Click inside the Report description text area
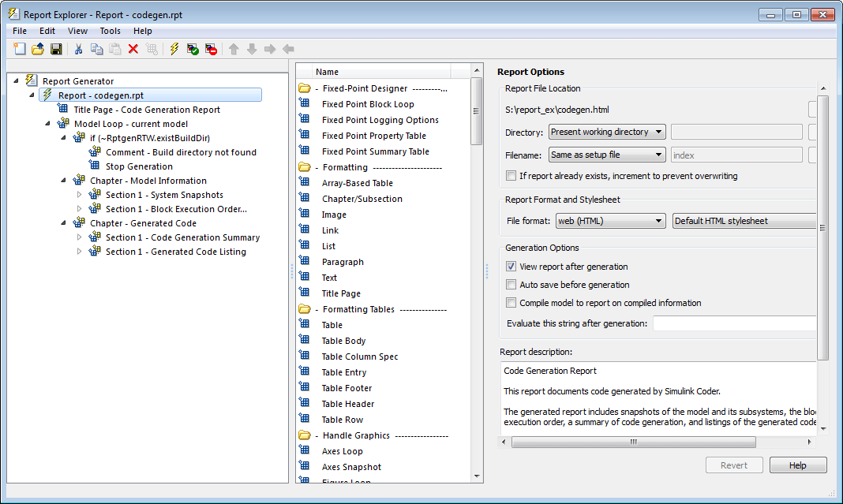 click(658, 398)
